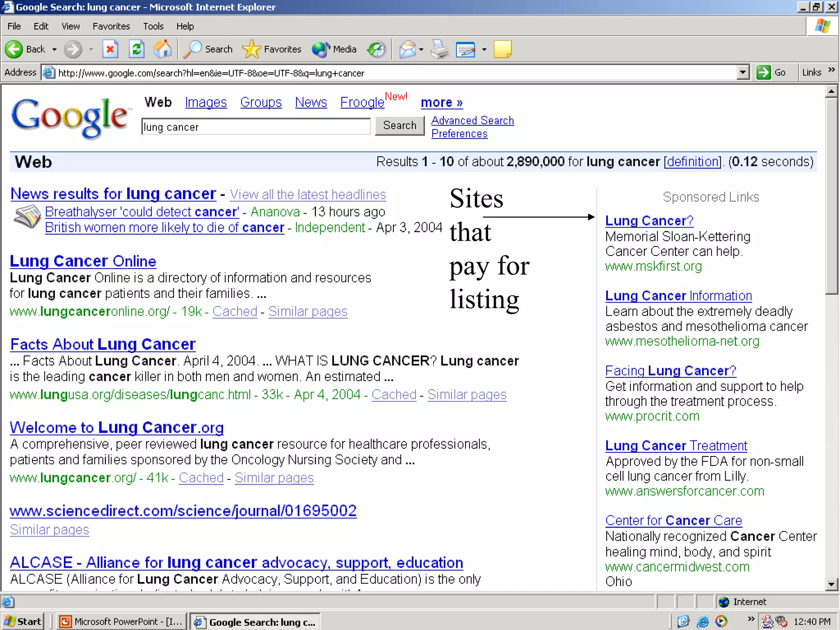Open the Back button history dropdown
The height and width of the screenshot is (630, 840).
(x=54, y=50)
